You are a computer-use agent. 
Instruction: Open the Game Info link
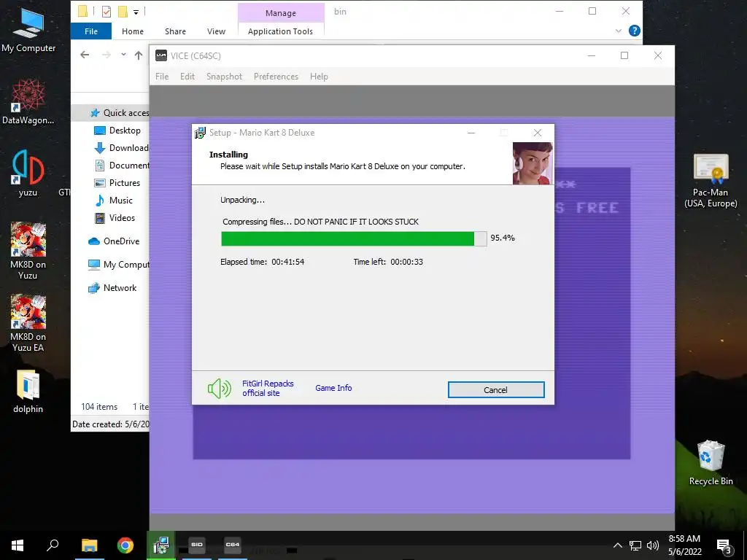coord(333,388)
